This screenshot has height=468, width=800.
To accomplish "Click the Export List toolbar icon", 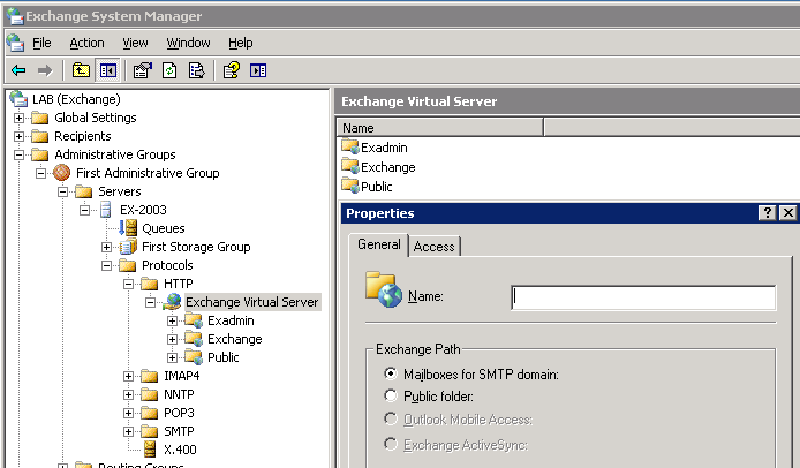I will (x=196, y=70).
